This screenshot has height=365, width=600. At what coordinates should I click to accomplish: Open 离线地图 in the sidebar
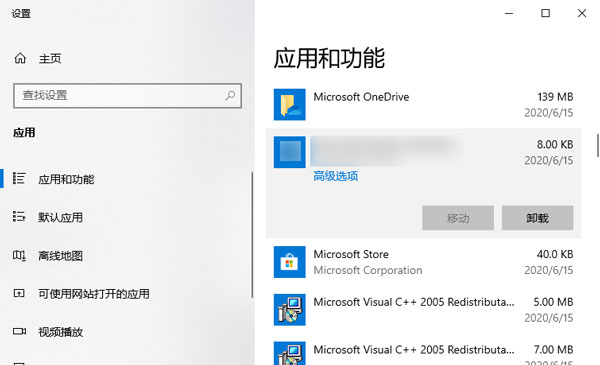pos(60,256)
